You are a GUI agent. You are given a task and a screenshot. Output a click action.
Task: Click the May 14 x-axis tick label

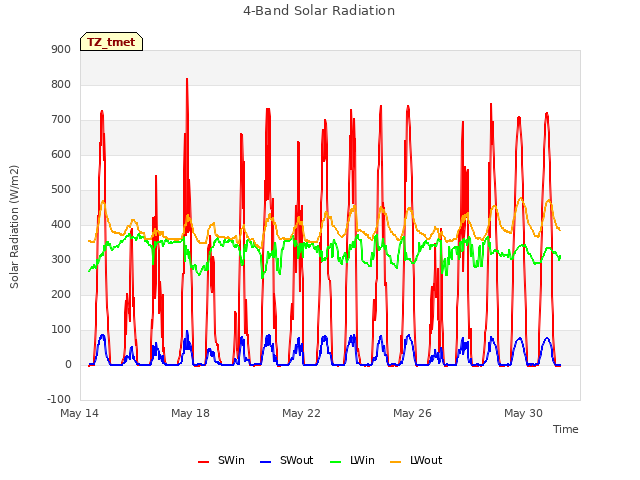pyautogui.click(x=80, y=413)
